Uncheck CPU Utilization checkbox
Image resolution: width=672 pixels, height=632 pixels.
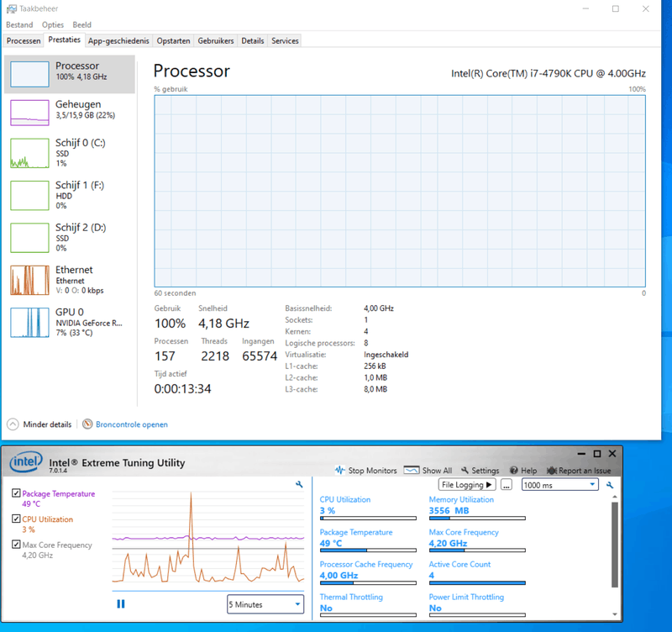click(x=16, y=519)
